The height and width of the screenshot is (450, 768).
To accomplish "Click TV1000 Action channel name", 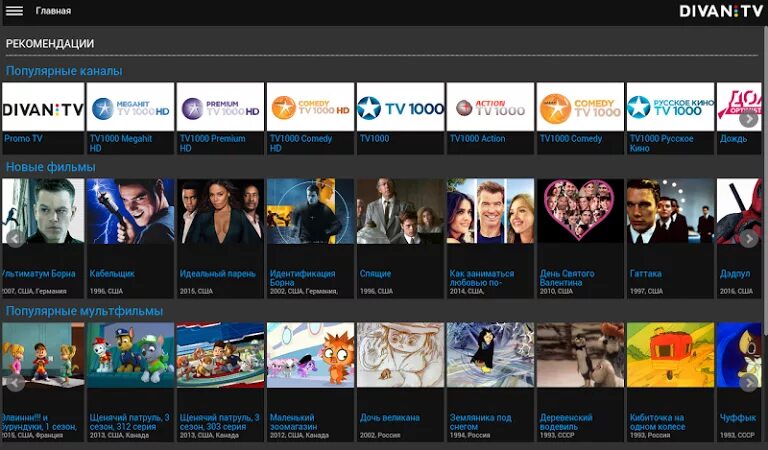I will pos(478,139).
